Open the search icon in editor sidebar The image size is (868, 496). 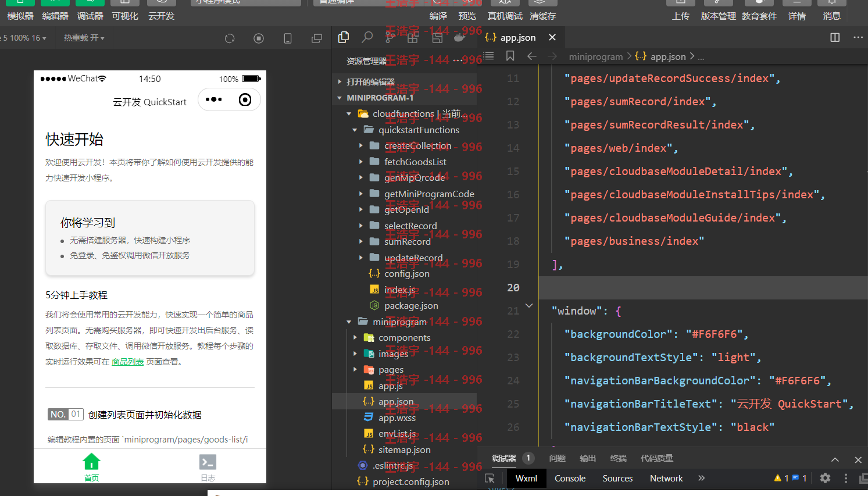[367, 37]
